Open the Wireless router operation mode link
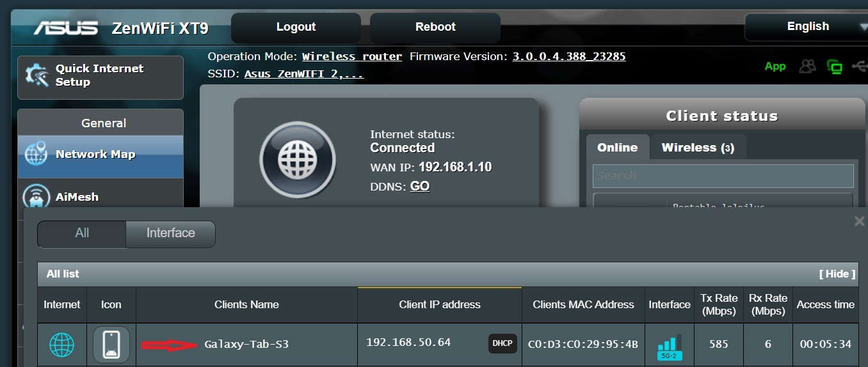The width and height of the screenshot is (868, 367). pos(352,56)
